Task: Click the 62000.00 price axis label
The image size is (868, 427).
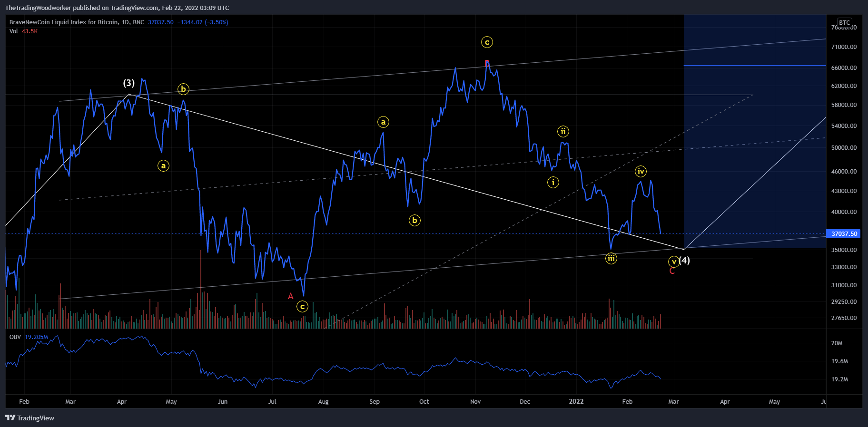Action: (x=844, y=86)
